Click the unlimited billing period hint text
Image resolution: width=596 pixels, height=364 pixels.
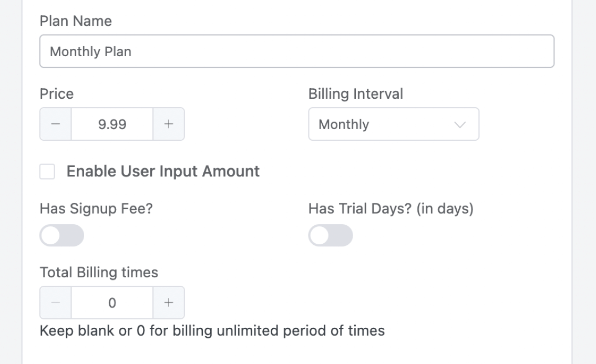212,331
